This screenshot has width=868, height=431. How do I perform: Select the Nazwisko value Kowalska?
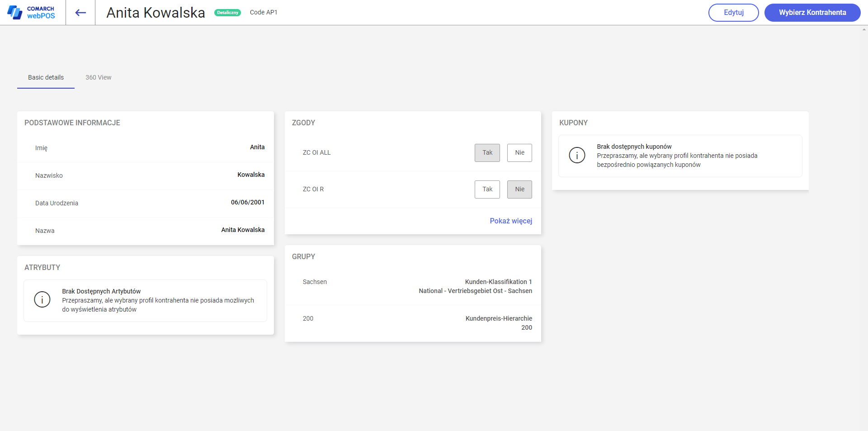click(x=251, y=175)
